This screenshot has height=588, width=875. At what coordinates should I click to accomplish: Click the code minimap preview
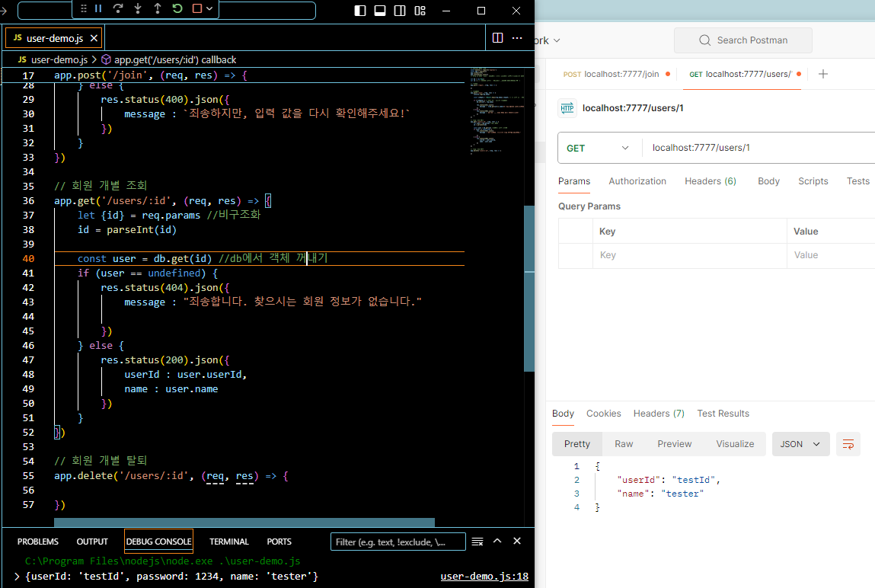[x=497, y=110]
